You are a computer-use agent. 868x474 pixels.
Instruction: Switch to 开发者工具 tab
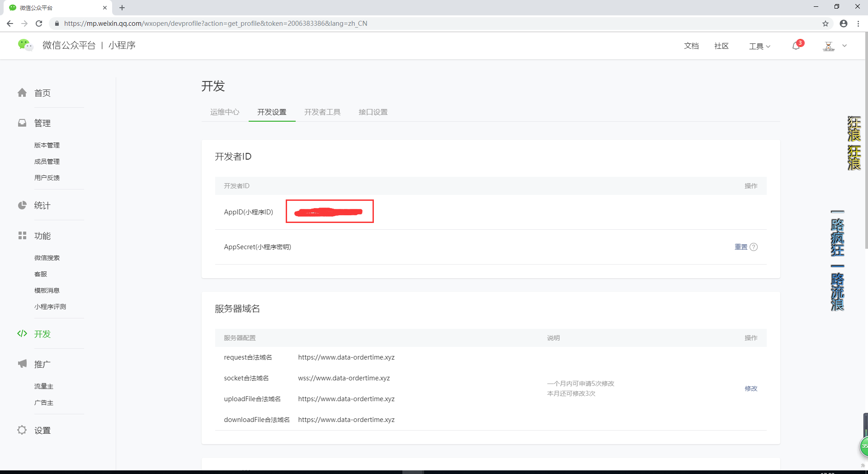(x=322, y=112)
